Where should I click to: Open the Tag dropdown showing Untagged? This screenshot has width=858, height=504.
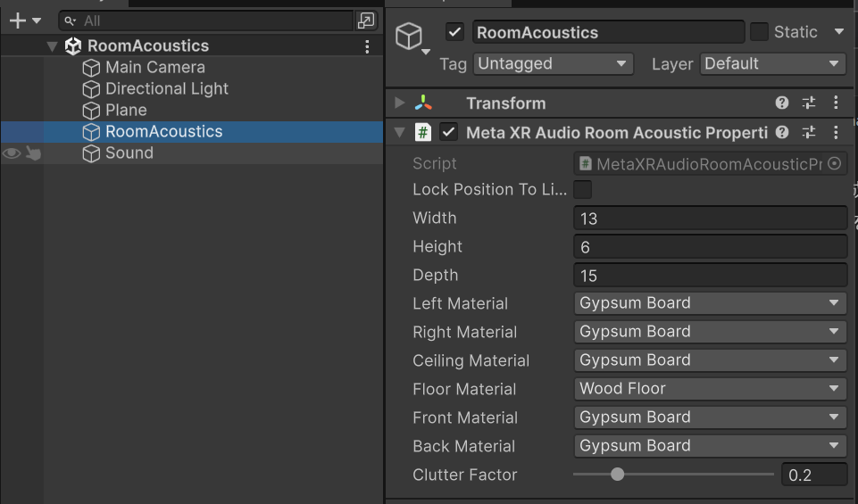pos(553,64)
